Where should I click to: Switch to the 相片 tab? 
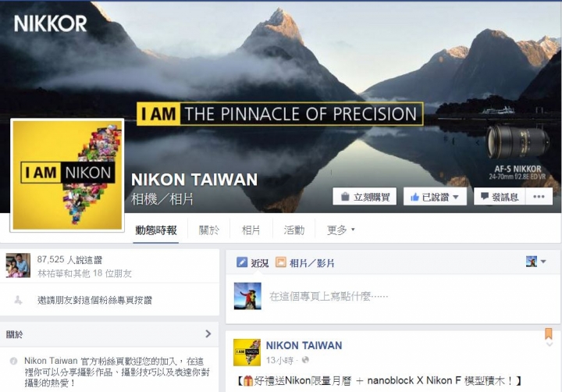point(251,230)
